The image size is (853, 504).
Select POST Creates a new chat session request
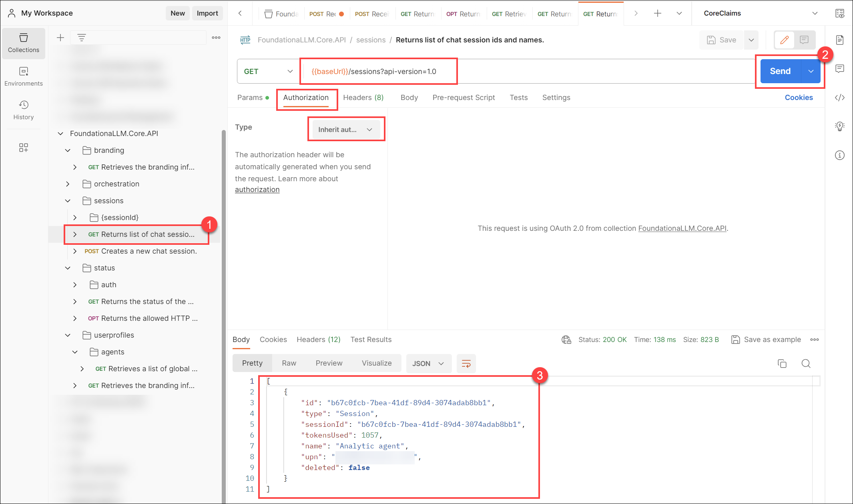[x=141, y=251]
